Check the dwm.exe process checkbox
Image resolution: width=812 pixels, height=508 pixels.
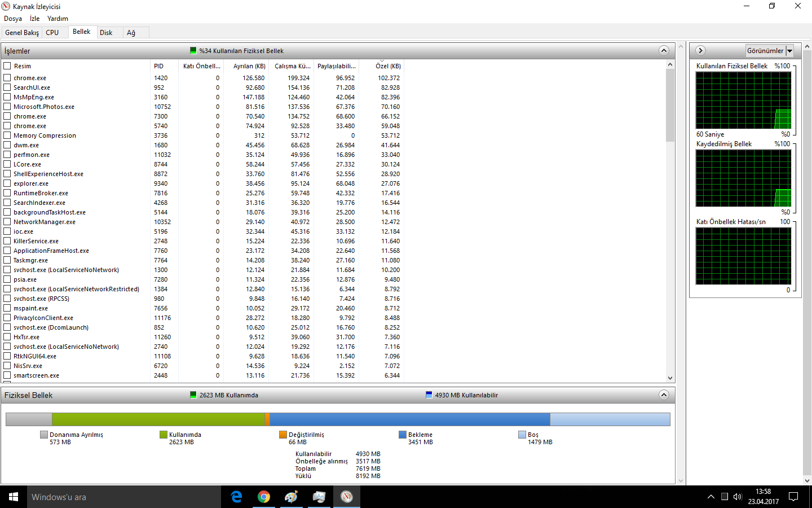(x=7, y=145)
